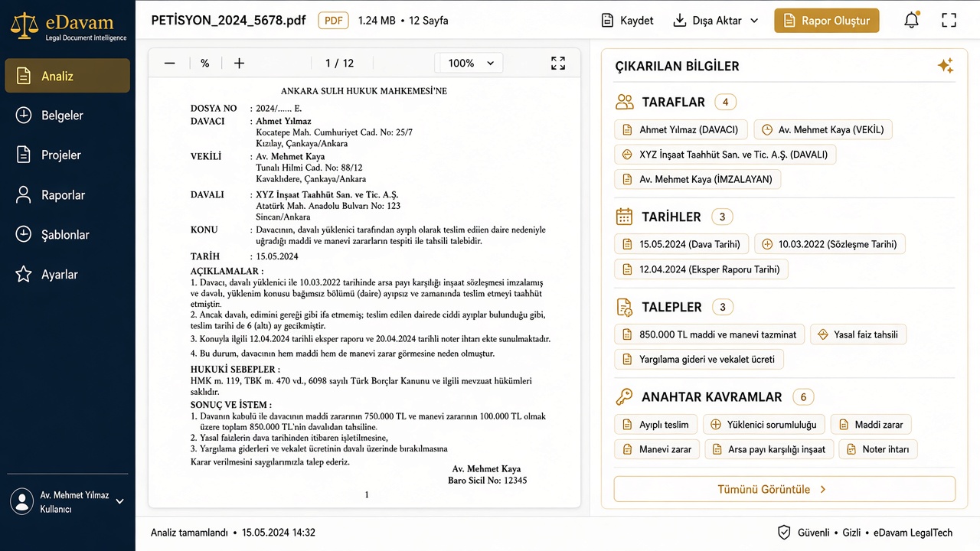Expand the PDF viewer to fit screen
Screen dimensions: 980x551
tap(558, 64)
